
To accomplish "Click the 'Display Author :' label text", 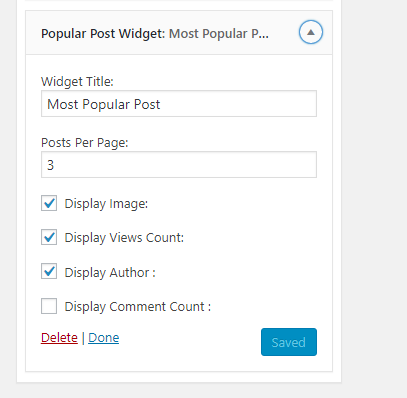I will pyautogui.click(x=110, y=273).
